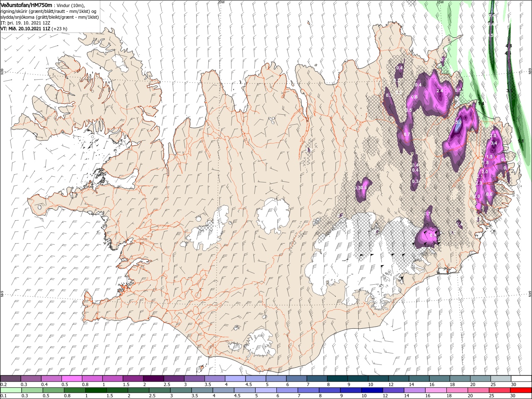This screenshot has height=399, width=532.
Task: Click the 'Vindur (10m),' header text
Action: [x=70, y=5]
